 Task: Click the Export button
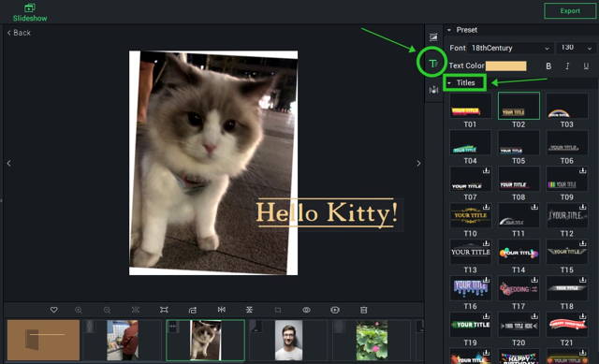pyautogui.click(x=570, y=10)
